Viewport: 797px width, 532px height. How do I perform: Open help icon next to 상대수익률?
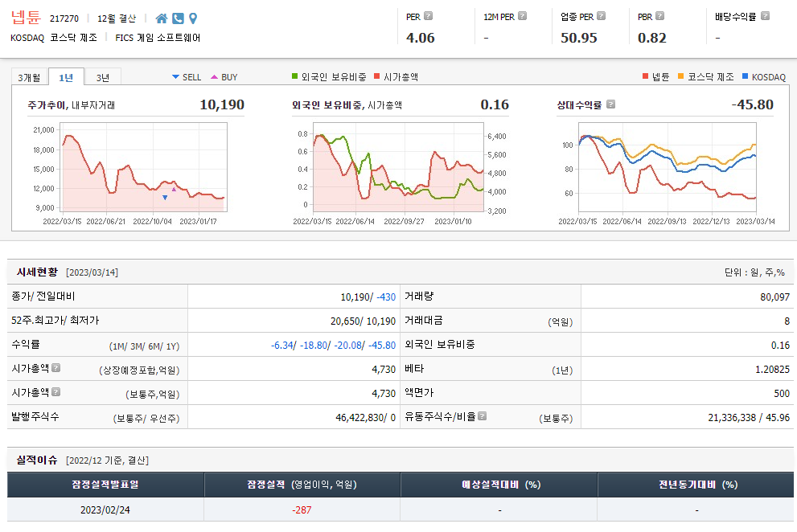tap(611, 104)
